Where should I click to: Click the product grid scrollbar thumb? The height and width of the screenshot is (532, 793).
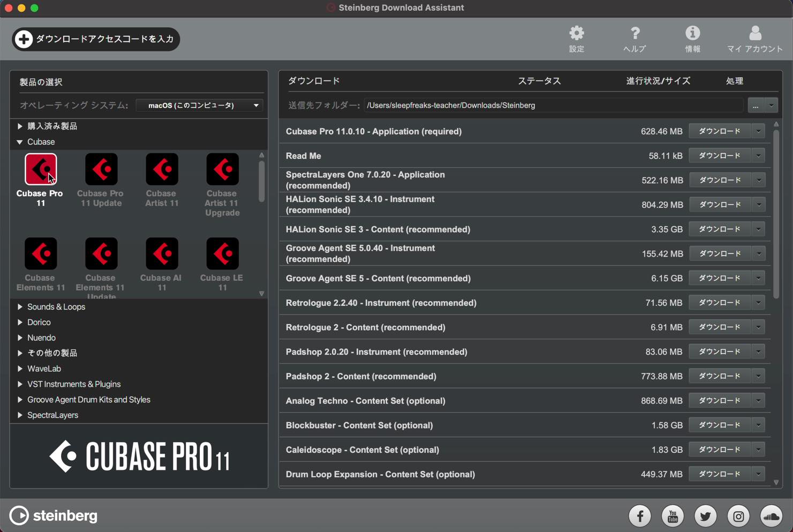click(261, 181)
